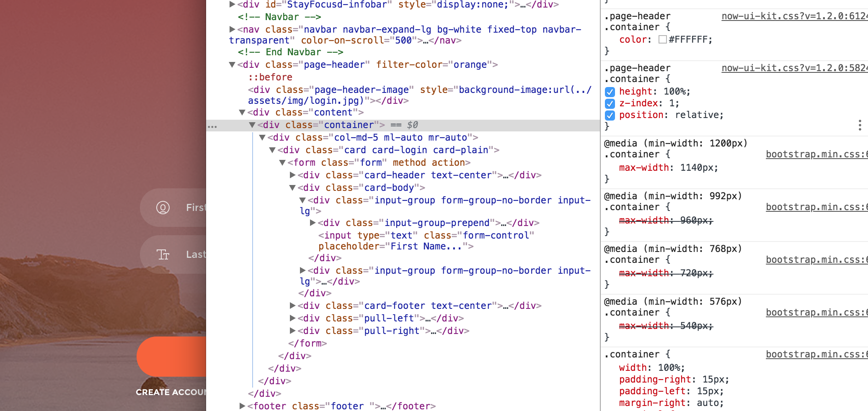Click the CREATE ACCOUNT link on the page
Viewport: 868px width, 411px height.
point(171,392)
